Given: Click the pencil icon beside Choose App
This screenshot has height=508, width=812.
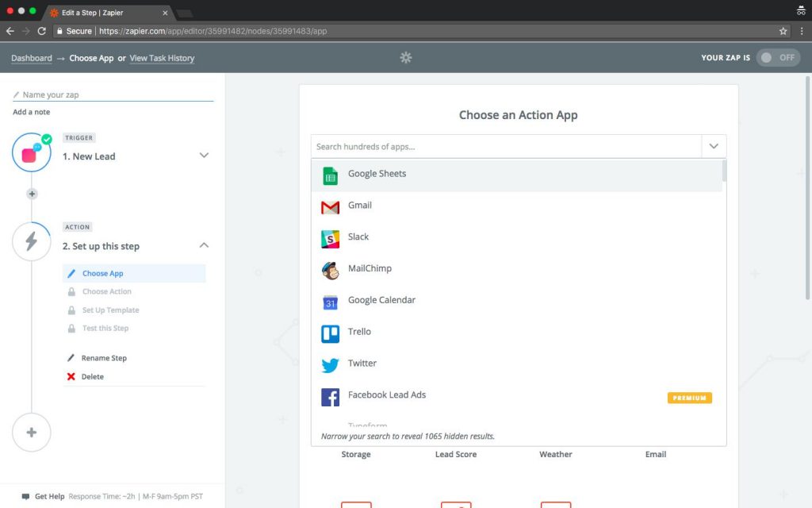Looking at the screenshot, I should (71, 273).
